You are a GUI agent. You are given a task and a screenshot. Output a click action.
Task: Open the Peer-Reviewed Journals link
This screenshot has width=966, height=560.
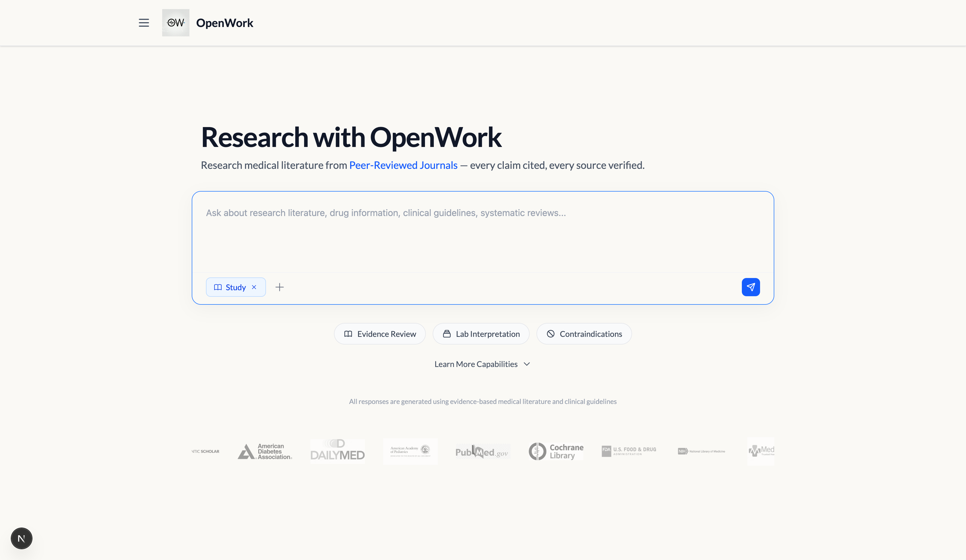pyautogui.click(x=403, y=165)
